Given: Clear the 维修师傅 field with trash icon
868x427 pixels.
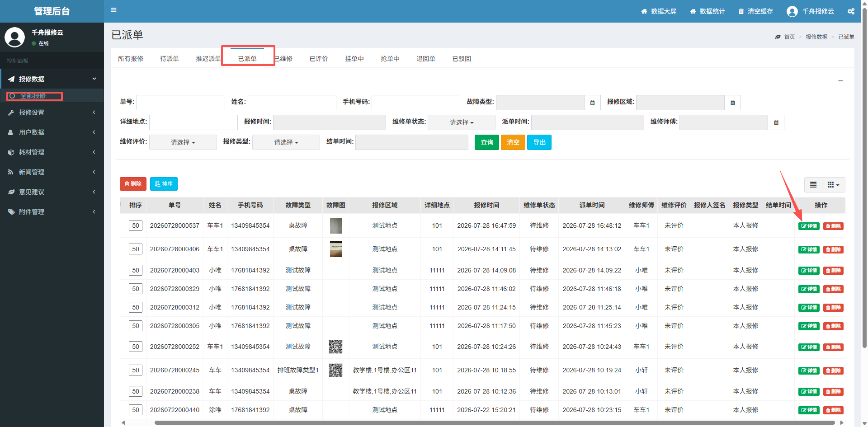Looking at the screenshot, I should (x=776, y=122).
